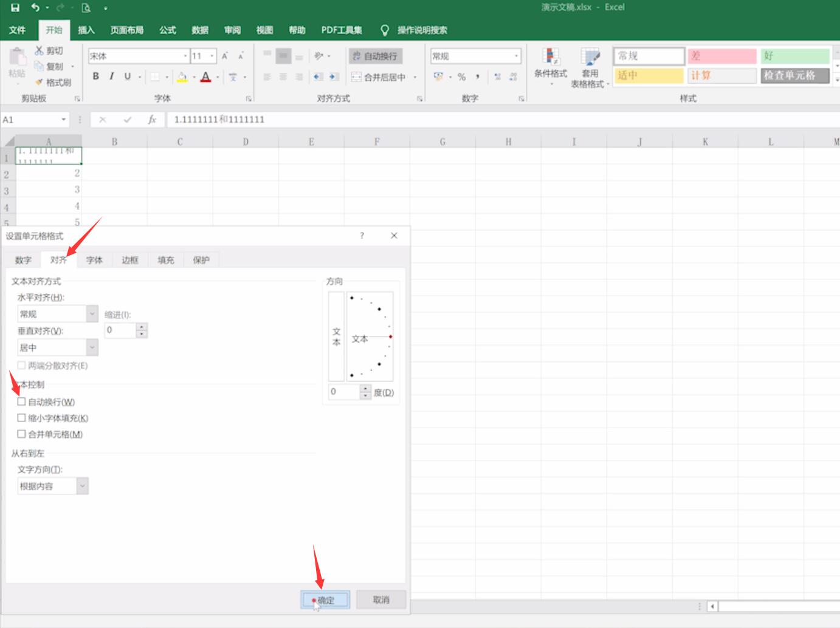Enable the 自动换行 wrap text checkbox

[22, 401]
